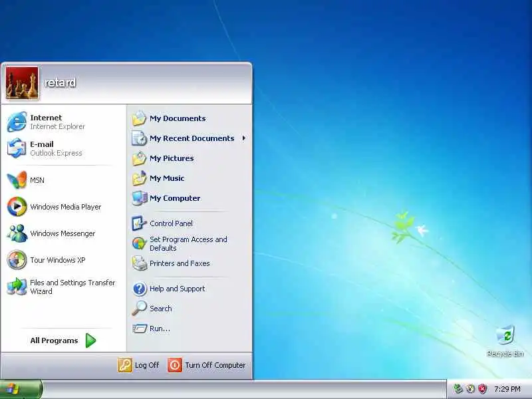Click the Help and Support question mark icon

tap(139, 289)
